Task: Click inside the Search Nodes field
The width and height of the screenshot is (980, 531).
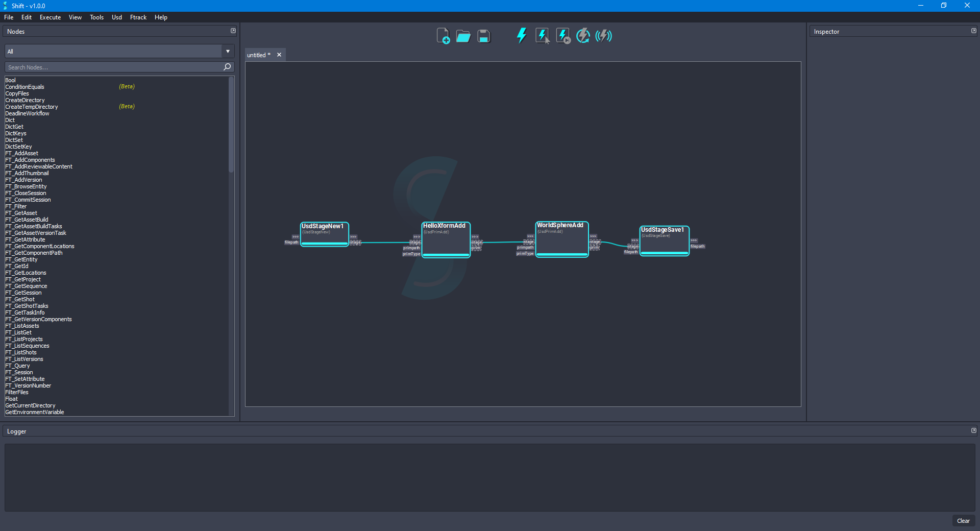Action: tap(102, 67)
